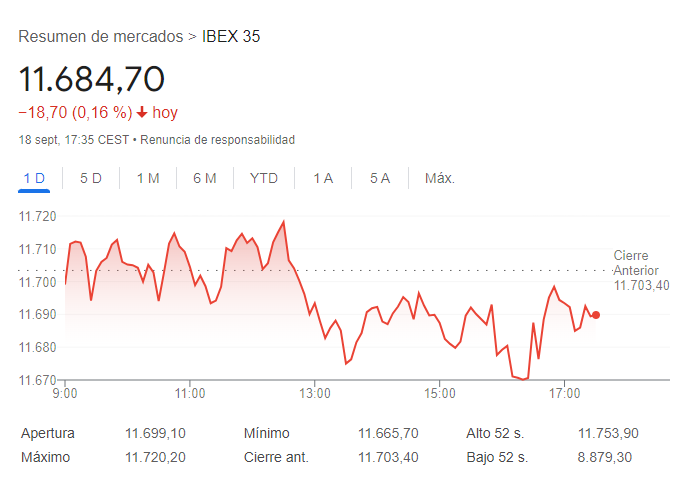
Task: Click the Apertura value 11.699,10
Action: click(x=155, y=433)
